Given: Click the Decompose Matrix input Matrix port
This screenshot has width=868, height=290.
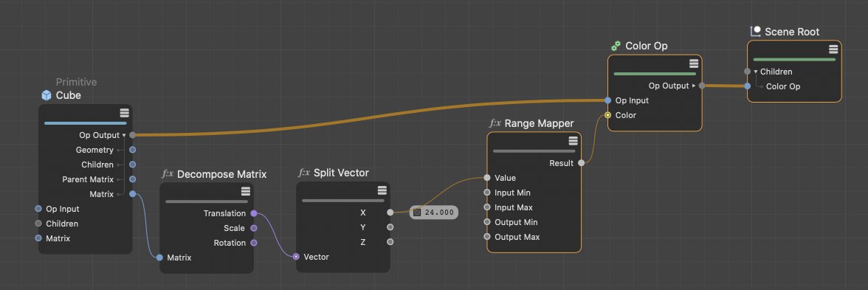Looking at the screenshot, I should pos(159,258).
